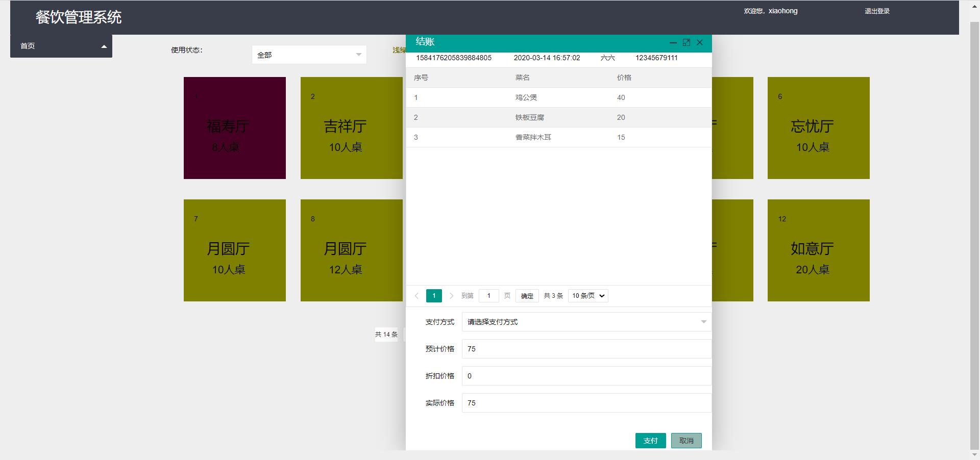Open the 使用状态 dropdown showing 全部
This screenshot has width=980, height=460.
pyautogui.click(x=309, y=55)
